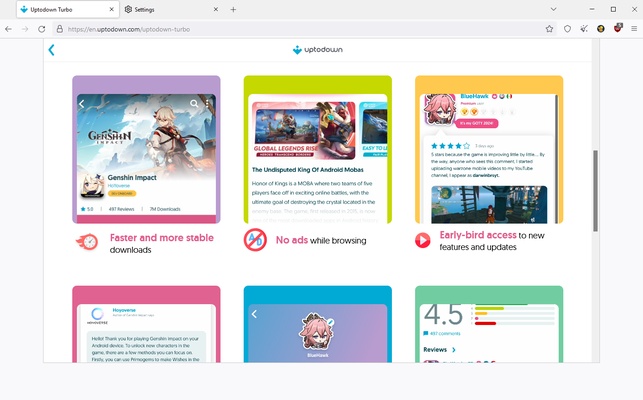Click the blue back chevron on the Uptodown page
Viewport: 643px width, 400px height.
(51, 50)
